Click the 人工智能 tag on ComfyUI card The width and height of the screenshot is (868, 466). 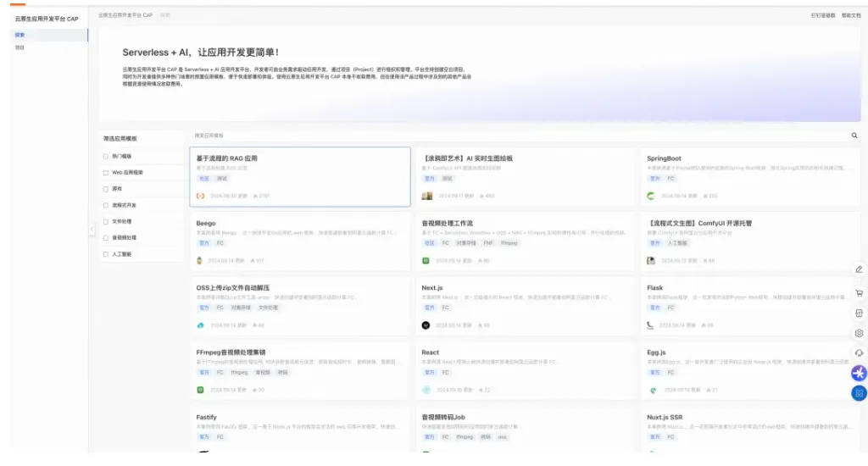[x=677, y=243]
